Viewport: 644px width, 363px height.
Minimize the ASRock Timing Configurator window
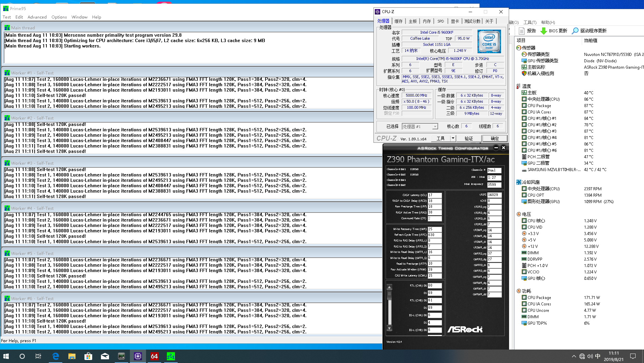pyautogui.click(x=496, y=148)
